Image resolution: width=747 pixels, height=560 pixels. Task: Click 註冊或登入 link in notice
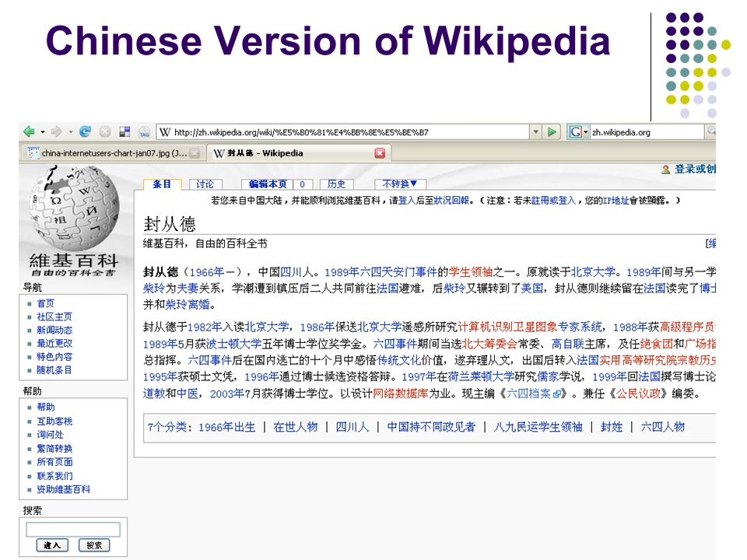[x=553, y=201]
